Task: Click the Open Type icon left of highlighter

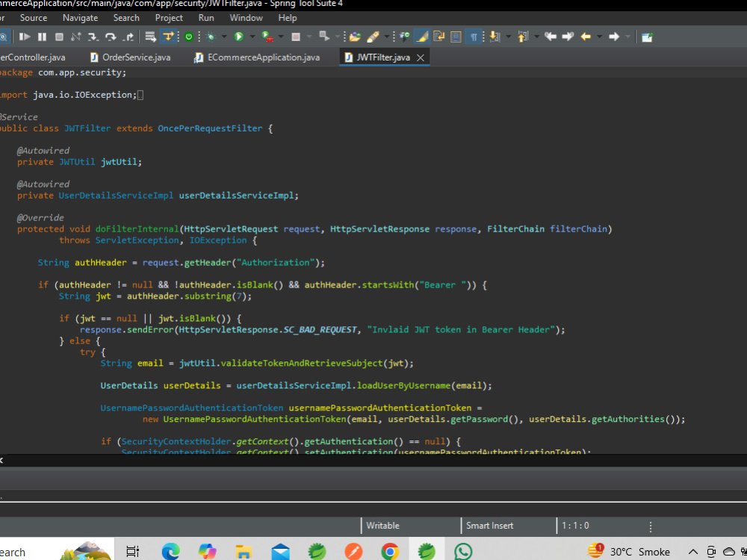Action: coord(404,37)
